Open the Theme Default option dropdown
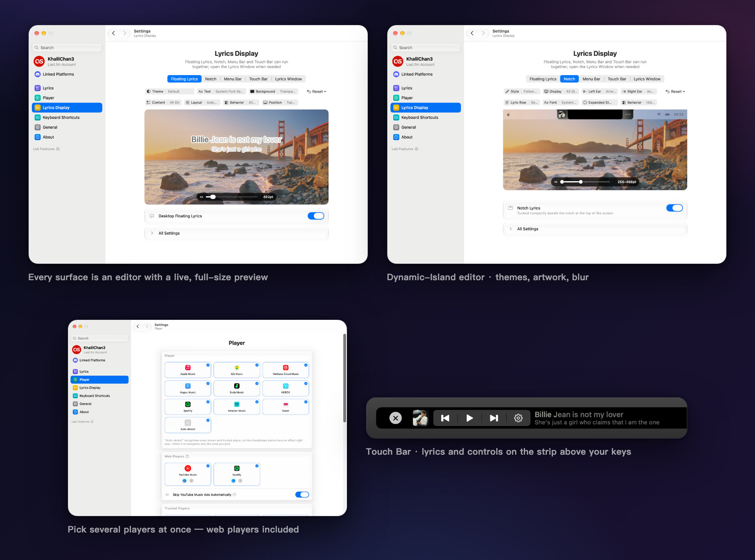Image resolution: width=755 pixels, height=560 pixels. 170,92
